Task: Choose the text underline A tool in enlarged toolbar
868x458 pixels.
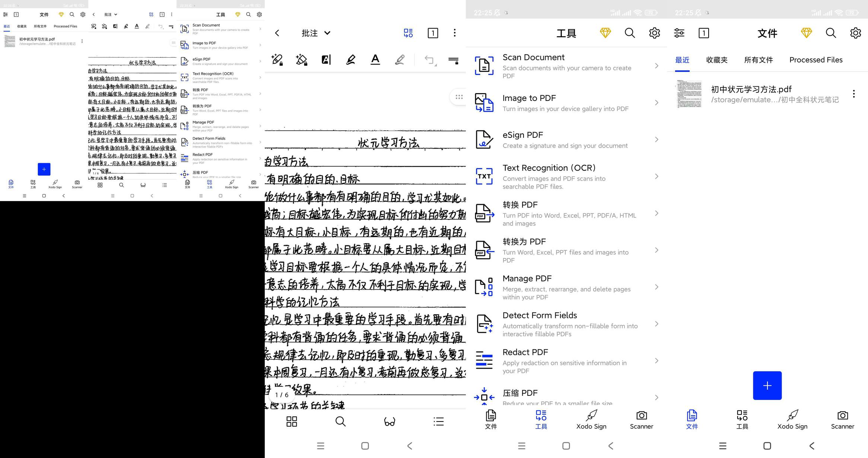Action: [375, 60]
